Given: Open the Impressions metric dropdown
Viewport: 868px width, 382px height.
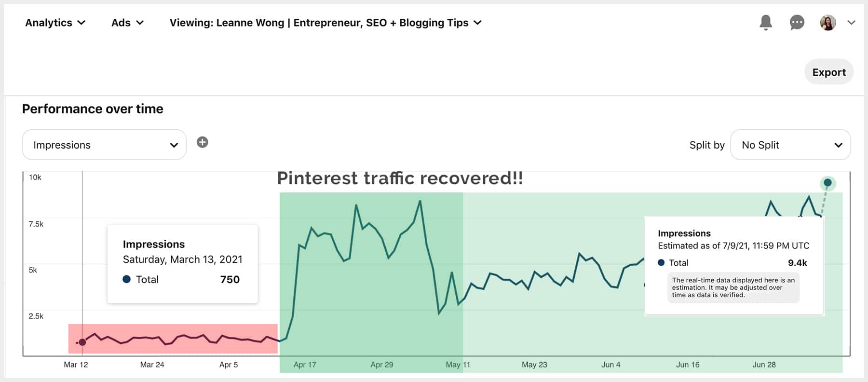Looking at the screenshot, I should (104, 144).
